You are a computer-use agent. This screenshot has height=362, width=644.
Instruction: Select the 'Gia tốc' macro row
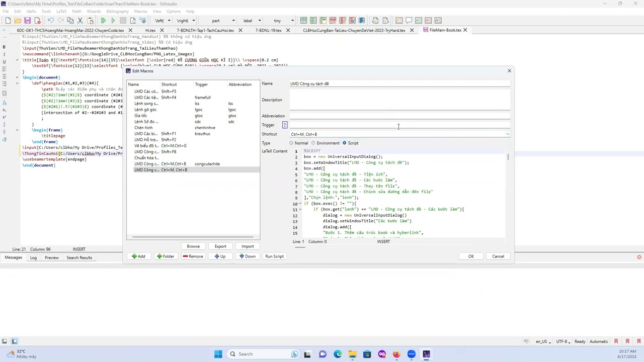pos(193,116)
